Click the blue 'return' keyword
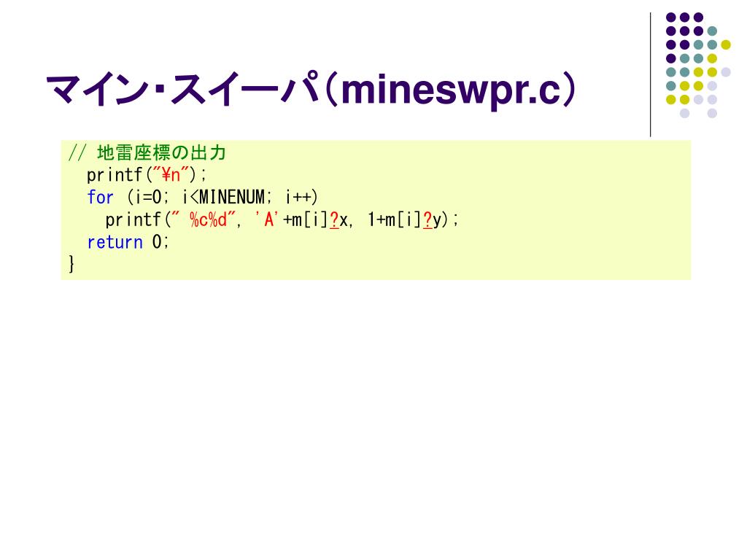Screen dimensions: 747x560 point(115,242)
